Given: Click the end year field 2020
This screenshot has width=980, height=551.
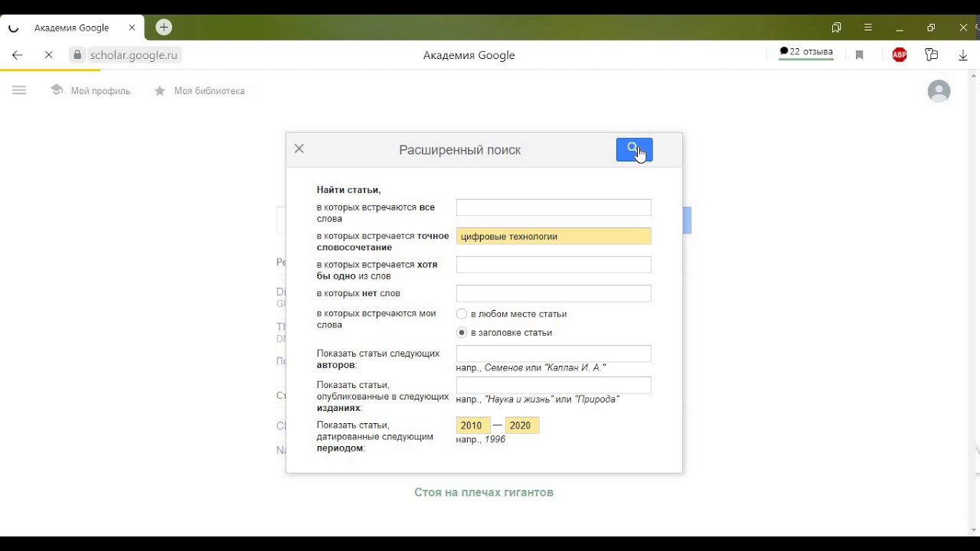Looking at the screenshot, I should click(521, 425).
